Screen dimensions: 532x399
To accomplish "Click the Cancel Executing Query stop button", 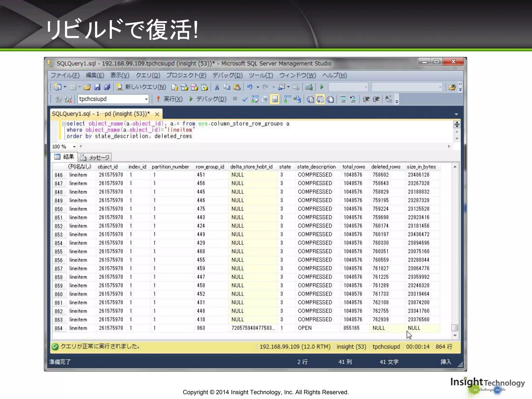I will pos(235,99).
